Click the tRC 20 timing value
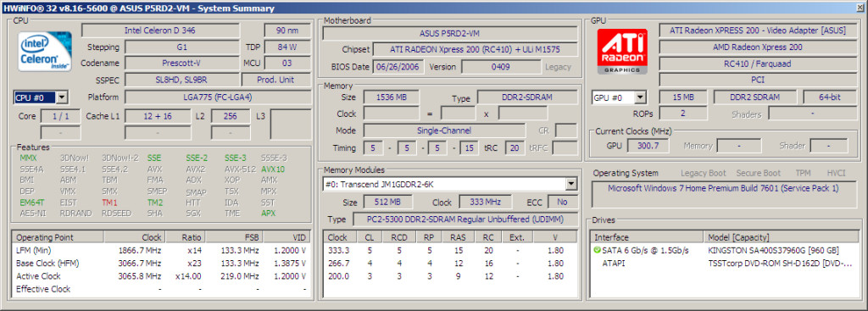Screen dimensions: 868x311 [515, 148]
